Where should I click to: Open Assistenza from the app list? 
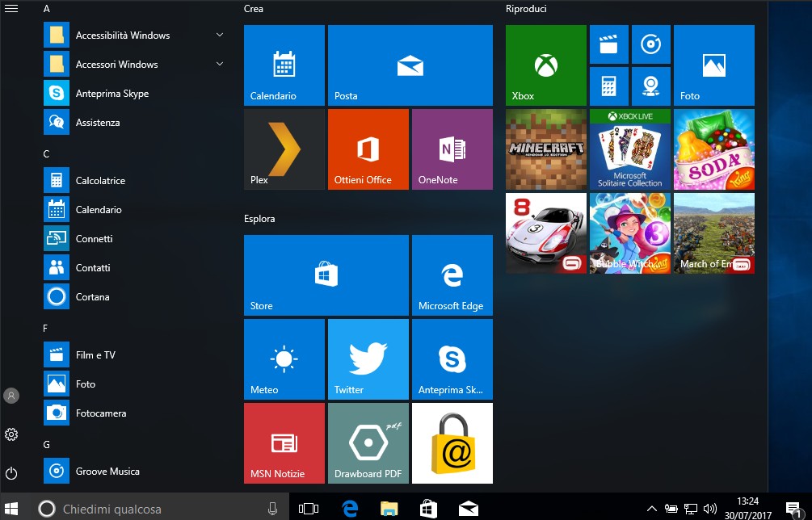136,122
